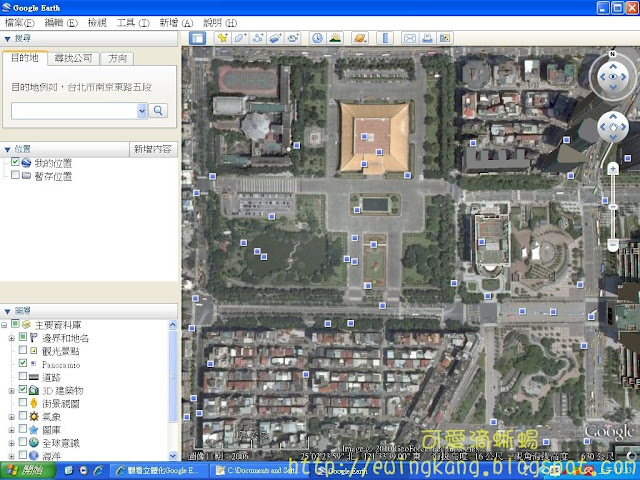Toggle the sidebar visibility icon
The image size is (640, 480).
(198, 38)
